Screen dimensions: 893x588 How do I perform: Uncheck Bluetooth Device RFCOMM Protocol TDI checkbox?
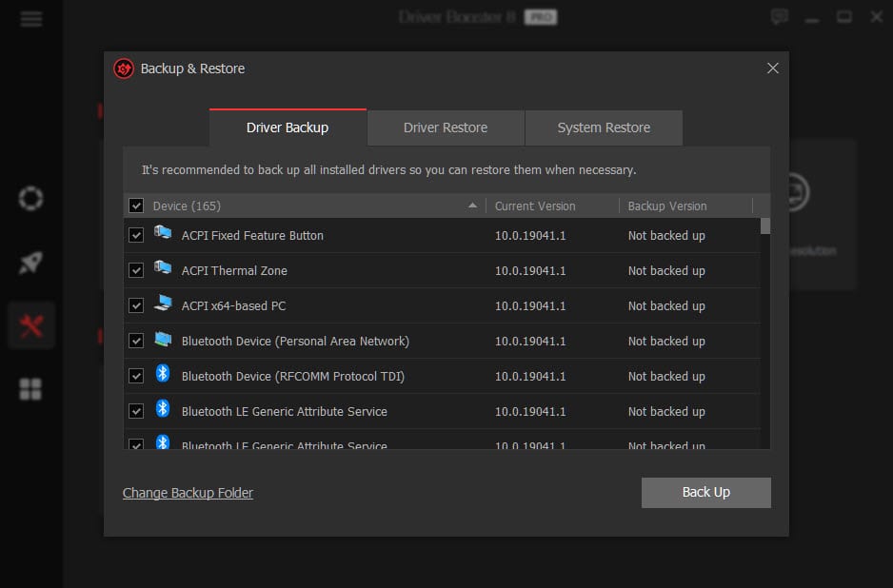136,376
